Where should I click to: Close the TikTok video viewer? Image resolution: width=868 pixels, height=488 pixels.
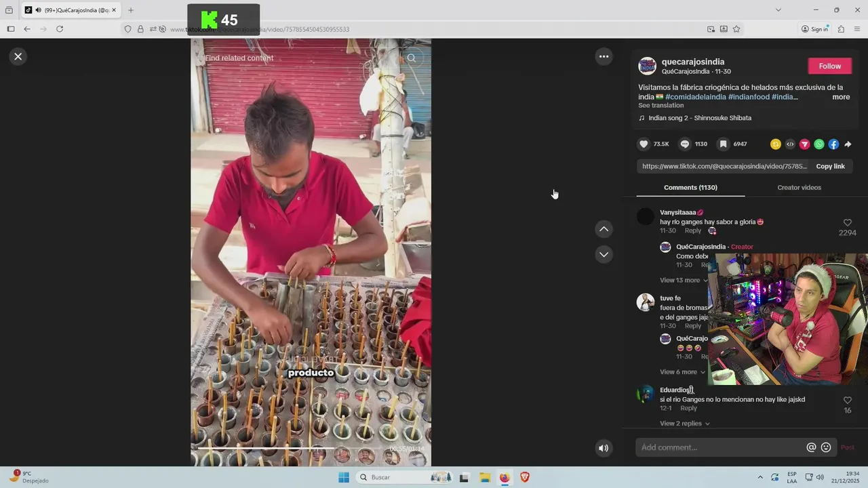(18, 56)
